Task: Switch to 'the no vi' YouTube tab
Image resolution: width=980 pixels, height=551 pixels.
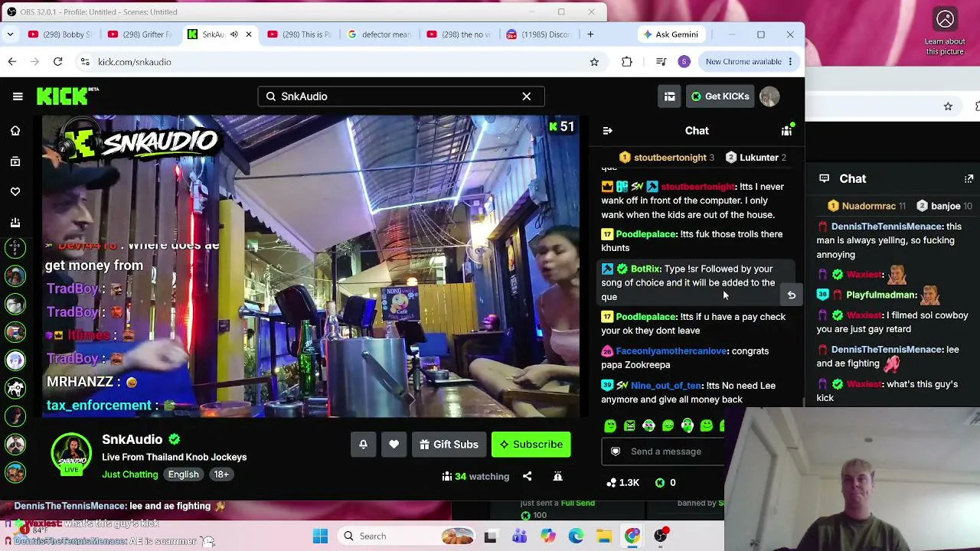Action: point(459,34)
